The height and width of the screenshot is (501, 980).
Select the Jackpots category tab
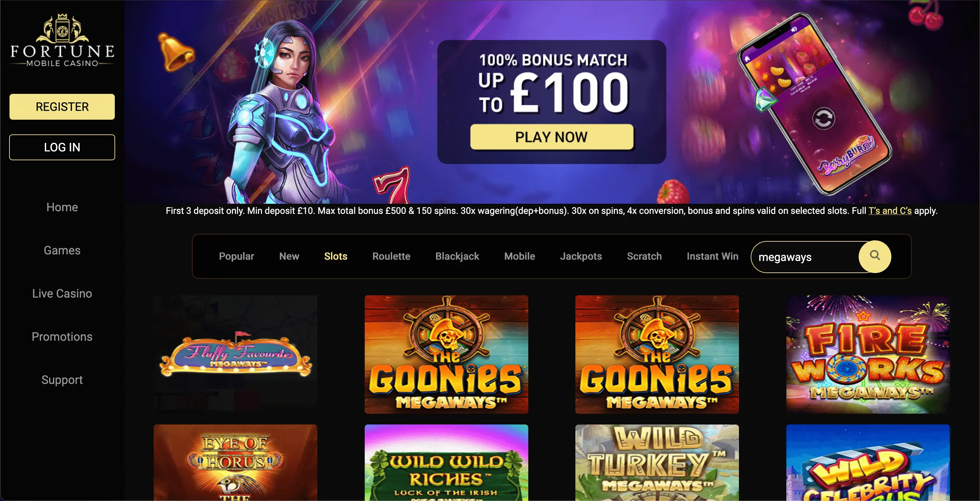point(581,256)
